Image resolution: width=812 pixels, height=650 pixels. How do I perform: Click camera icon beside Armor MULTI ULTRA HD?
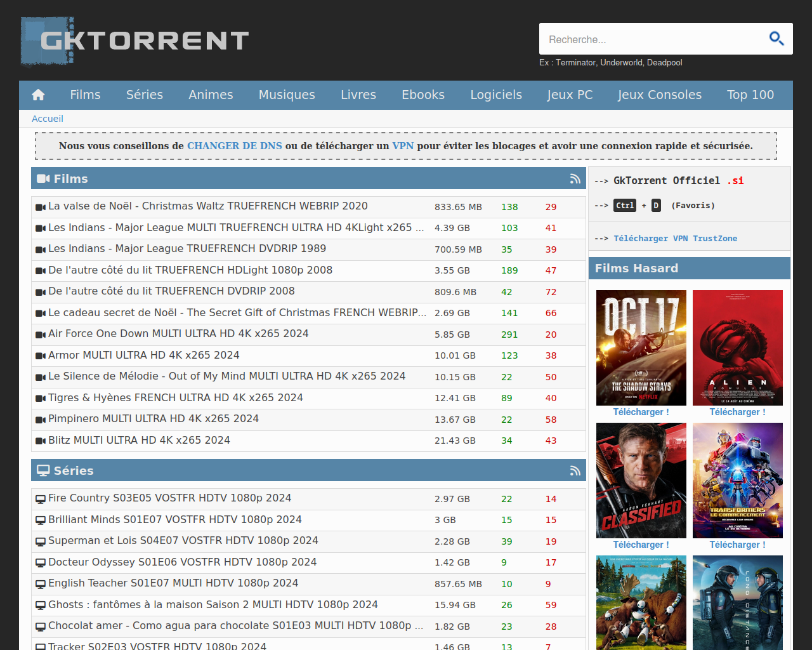click(41, 356)
